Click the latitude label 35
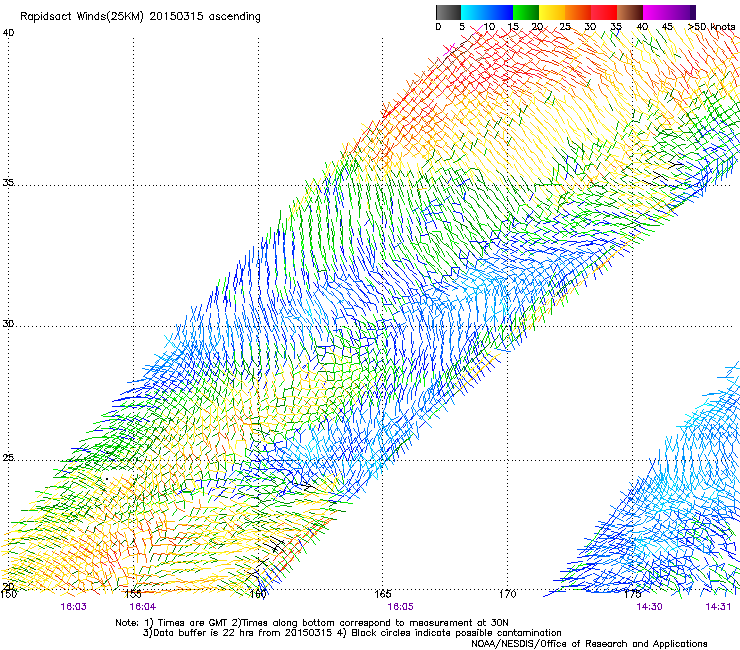740x650 pixels. click(8, 182)
